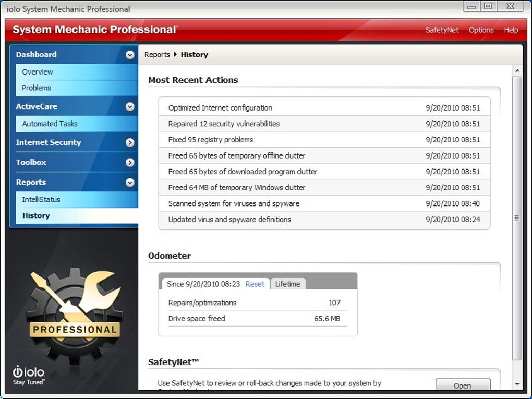The width and height of the screenshot is (532, 399).
Task: Open Help in the top bar
Action: [511, 30]
